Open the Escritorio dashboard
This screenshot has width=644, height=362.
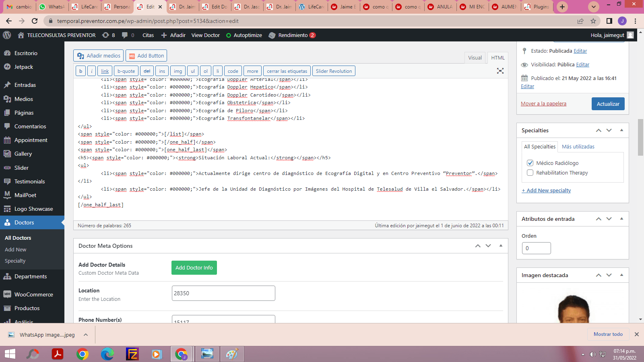26,53
